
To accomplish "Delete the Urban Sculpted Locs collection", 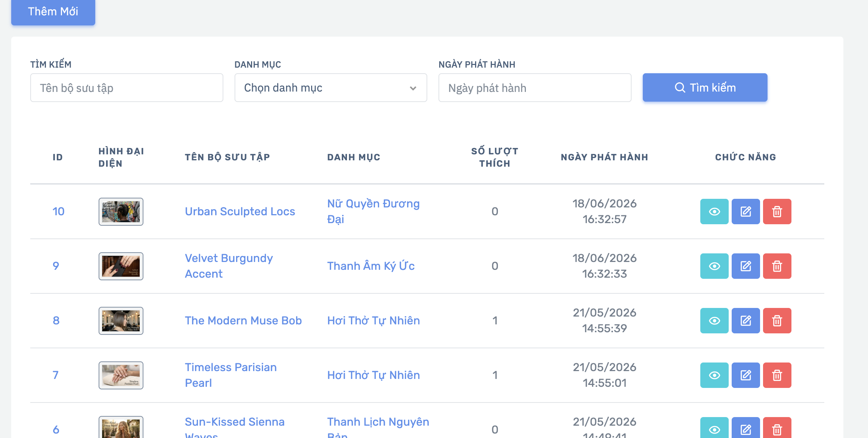I will [777, 212].
